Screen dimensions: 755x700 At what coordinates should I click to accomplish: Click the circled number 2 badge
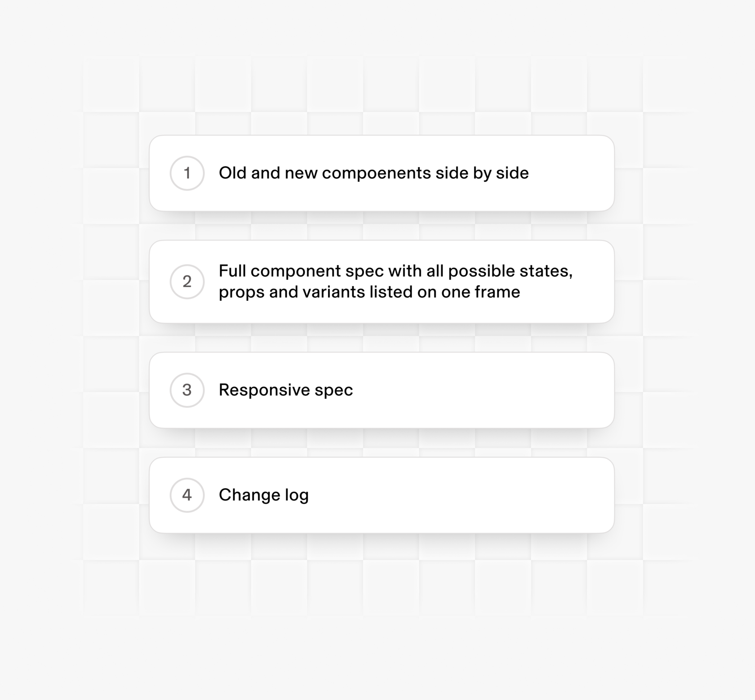pyautogui.click(x=187, y=281)
